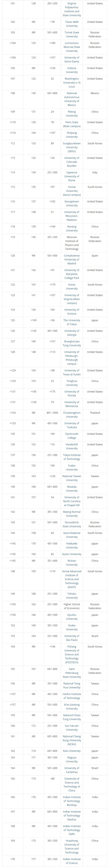Select National Autonomous University of Mexico
The width and height of the screenshot is (109, 868).
coord(72,99)
